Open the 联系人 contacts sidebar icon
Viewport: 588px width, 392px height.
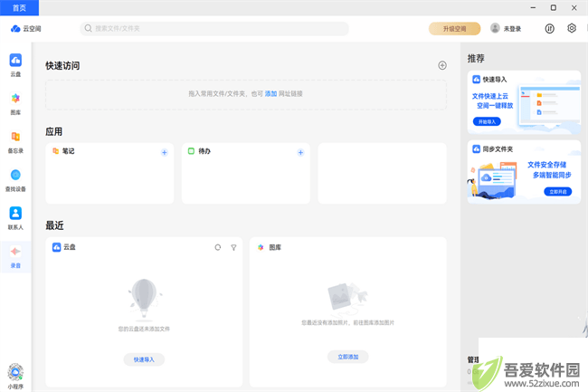(15, 213)
